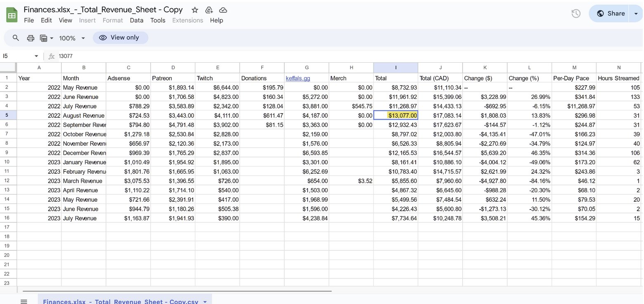Select the highlighted $13,077.00 cell
The width and height of the screenshot is (644, 304).
pyautogui.click(x=395, y=115)
